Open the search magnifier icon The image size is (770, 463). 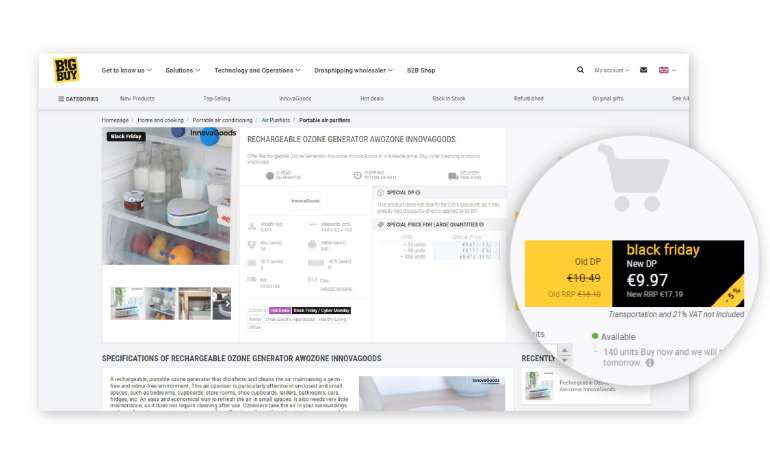pyautogui.click(x=580, y=70)
